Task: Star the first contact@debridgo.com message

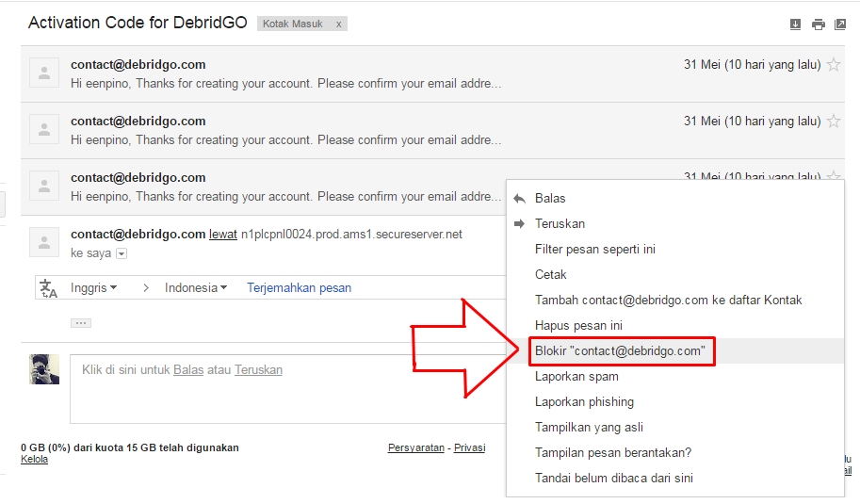Action: 833,65
